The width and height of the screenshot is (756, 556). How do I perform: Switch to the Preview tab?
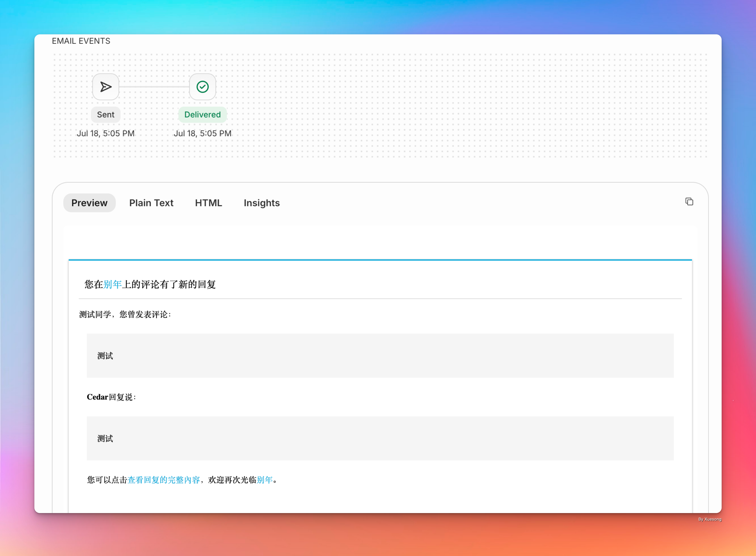89,203
